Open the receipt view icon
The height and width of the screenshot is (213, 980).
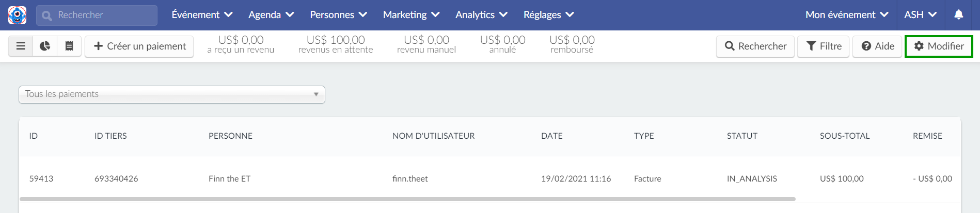coord(69,46)
